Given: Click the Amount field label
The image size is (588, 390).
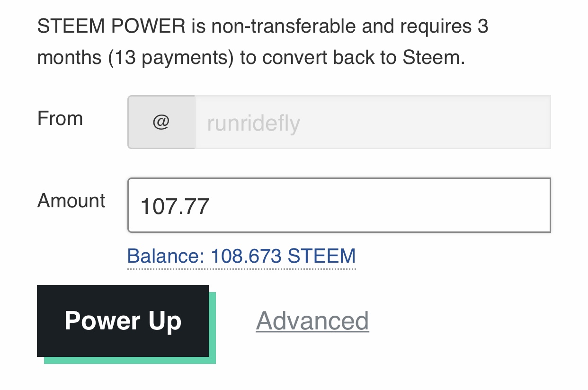Looking at the screenshot, I should [x=71, y=201].
